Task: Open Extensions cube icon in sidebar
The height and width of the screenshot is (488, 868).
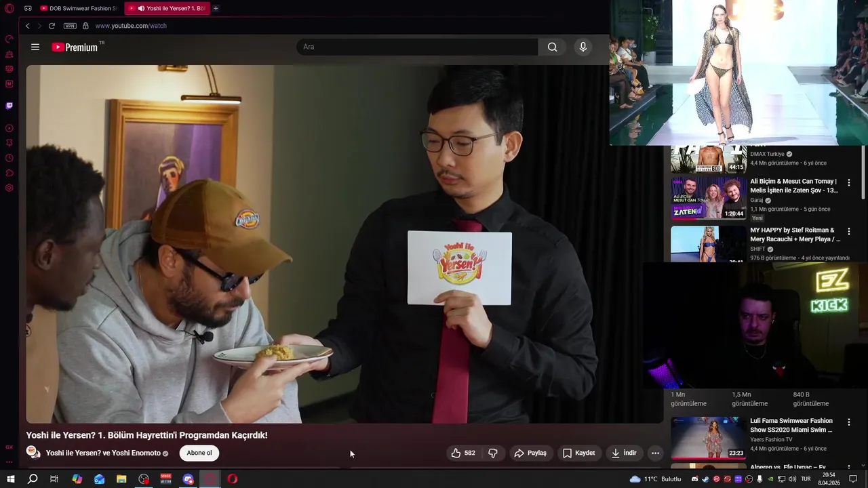Action: pyautogui.click(x=9, y=173)
